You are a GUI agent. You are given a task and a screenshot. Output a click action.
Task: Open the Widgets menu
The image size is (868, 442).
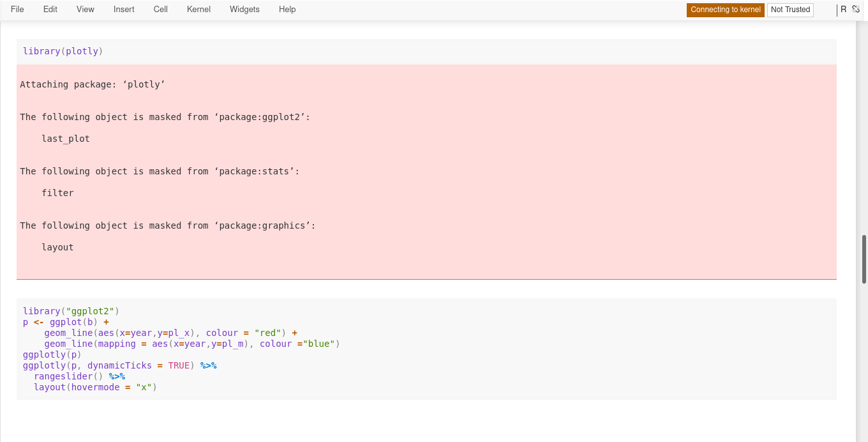pyautogui.click(x=244, y=9)
